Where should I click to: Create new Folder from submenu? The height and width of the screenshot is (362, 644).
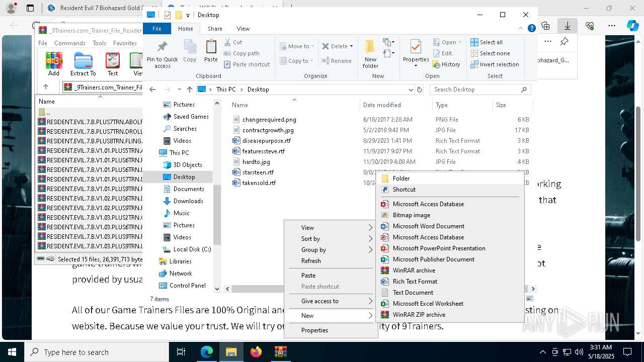point(450,178)
